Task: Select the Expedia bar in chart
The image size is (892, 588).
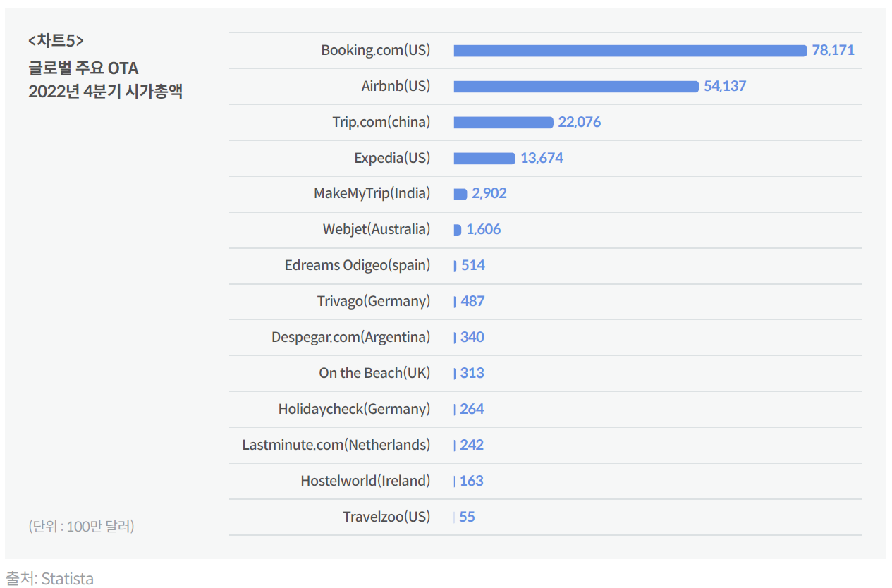Action: click(x=484, y=158)
